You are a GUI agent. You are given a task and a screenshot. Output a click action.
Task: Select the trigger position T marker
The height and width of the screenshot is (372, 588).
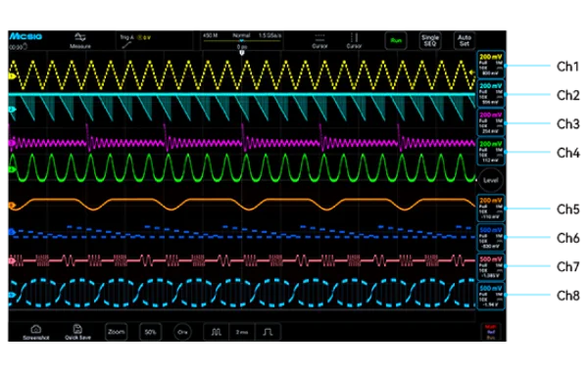tap(242, 53)
